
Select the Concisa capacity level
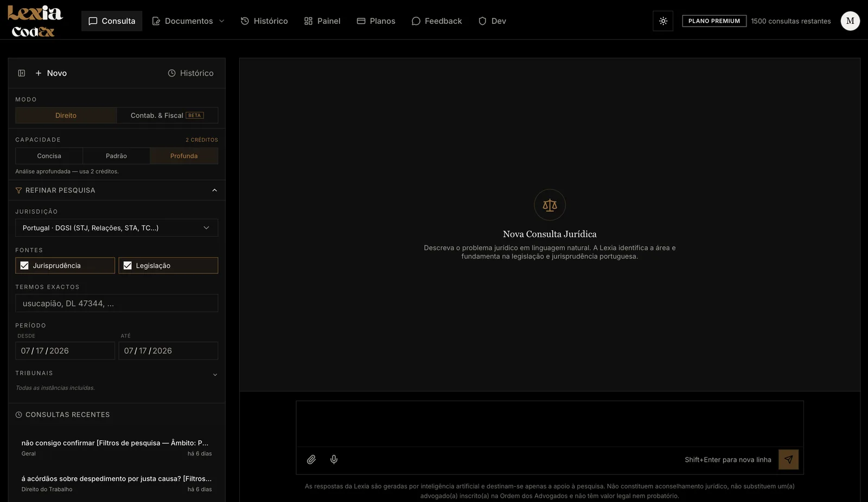49,156
